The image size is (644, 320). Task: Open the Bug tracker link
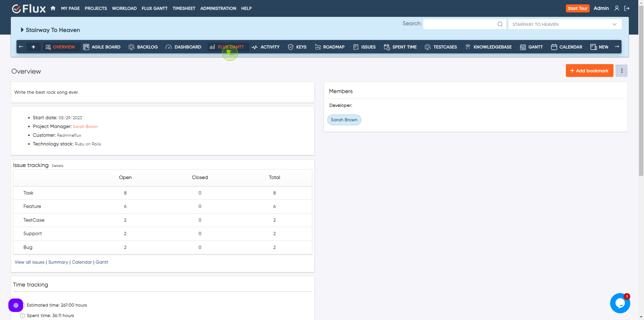[28, 247]
